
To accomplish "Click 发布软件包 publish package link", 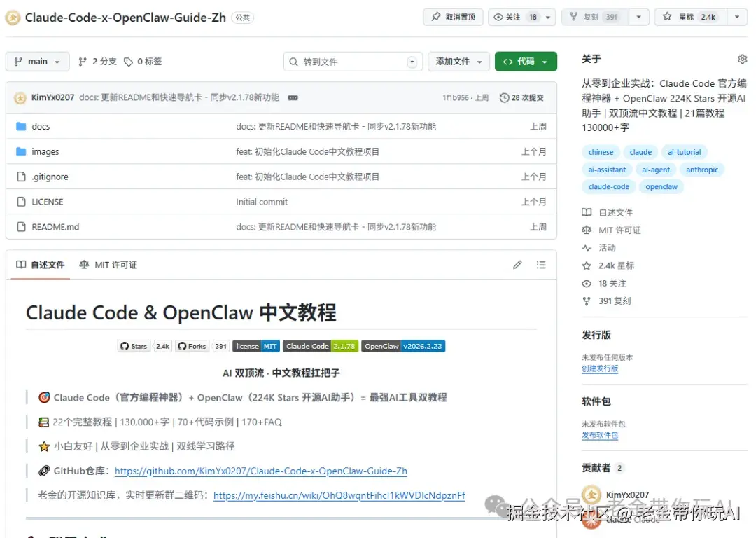I will (600, 435).
